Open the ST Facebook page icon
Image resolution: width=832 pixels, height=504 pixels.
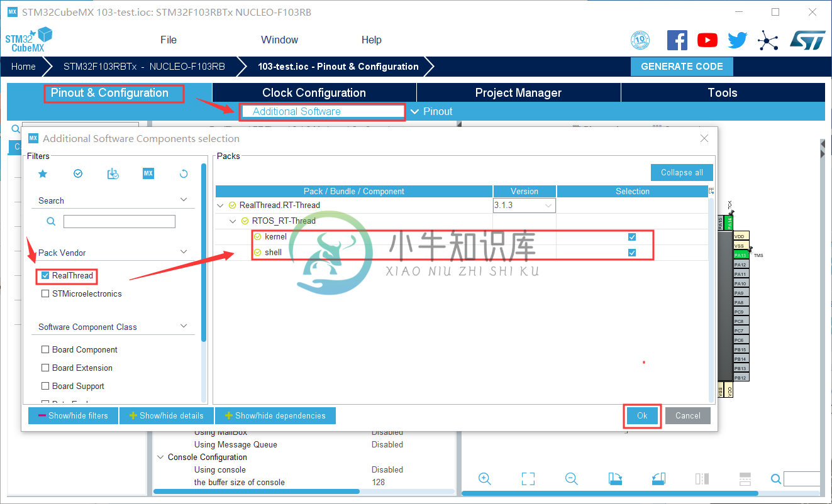tap(677, 40)
